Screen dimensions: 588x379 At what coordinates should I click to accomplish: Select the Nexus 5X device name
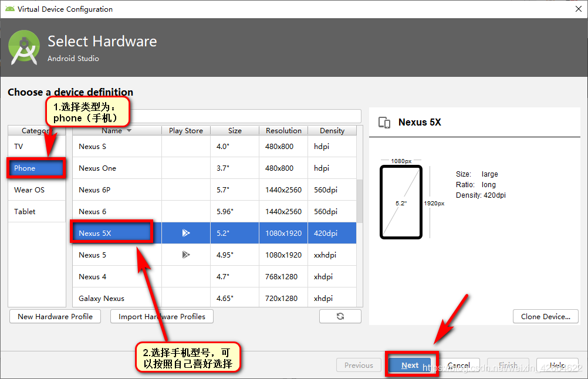tap(95, 233)
